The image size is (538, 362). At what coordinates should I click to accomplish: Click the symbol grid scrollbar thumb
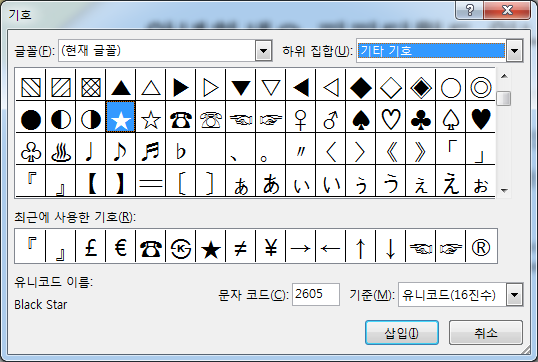click(x=504, y=98)
